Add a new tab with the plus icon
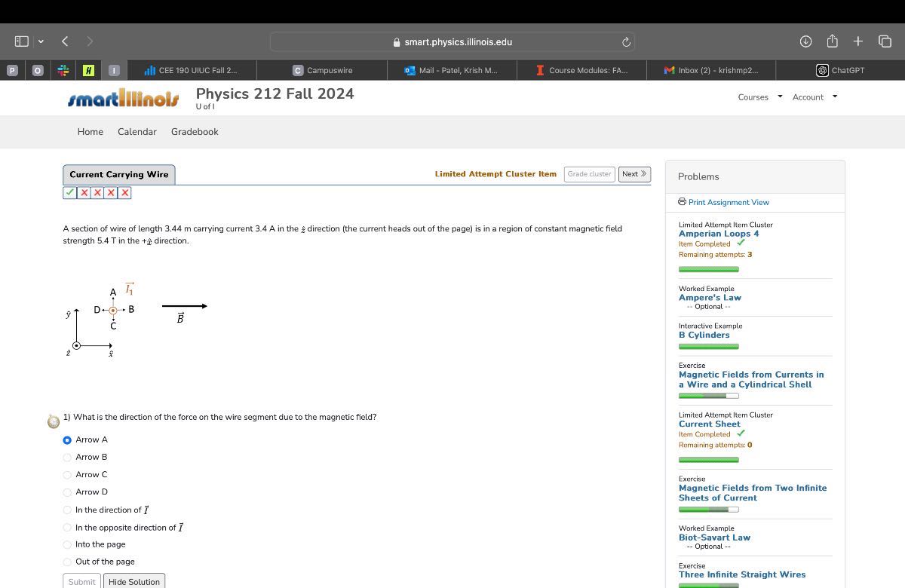 coord(858,41)
